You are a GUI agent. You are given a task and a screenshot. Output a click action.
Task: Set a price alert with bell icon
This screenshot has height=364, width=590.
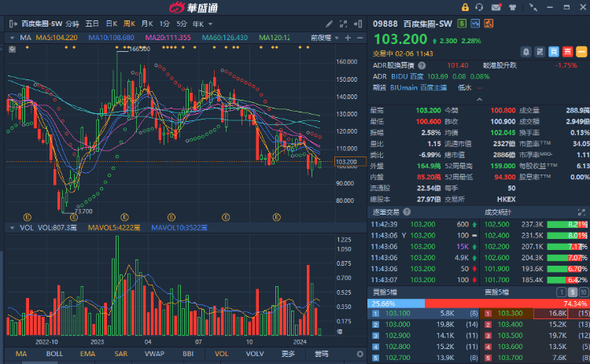526,52
